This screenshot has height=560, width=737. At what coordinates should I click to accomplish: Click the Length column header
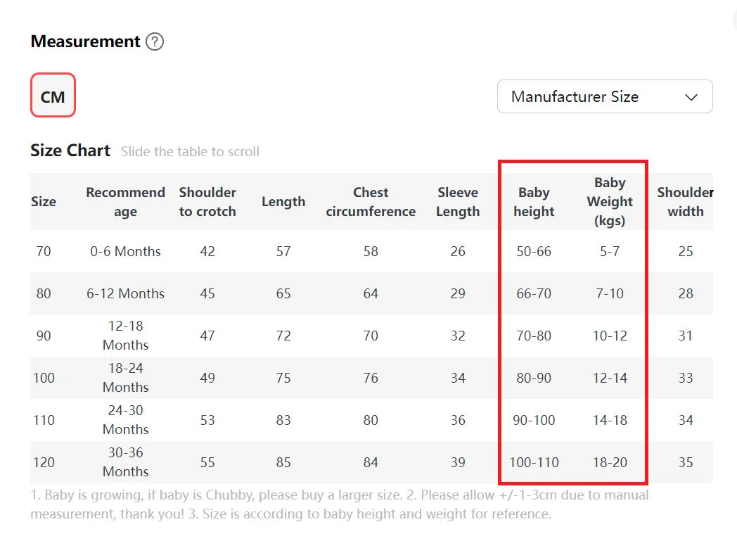pos(283,201)
